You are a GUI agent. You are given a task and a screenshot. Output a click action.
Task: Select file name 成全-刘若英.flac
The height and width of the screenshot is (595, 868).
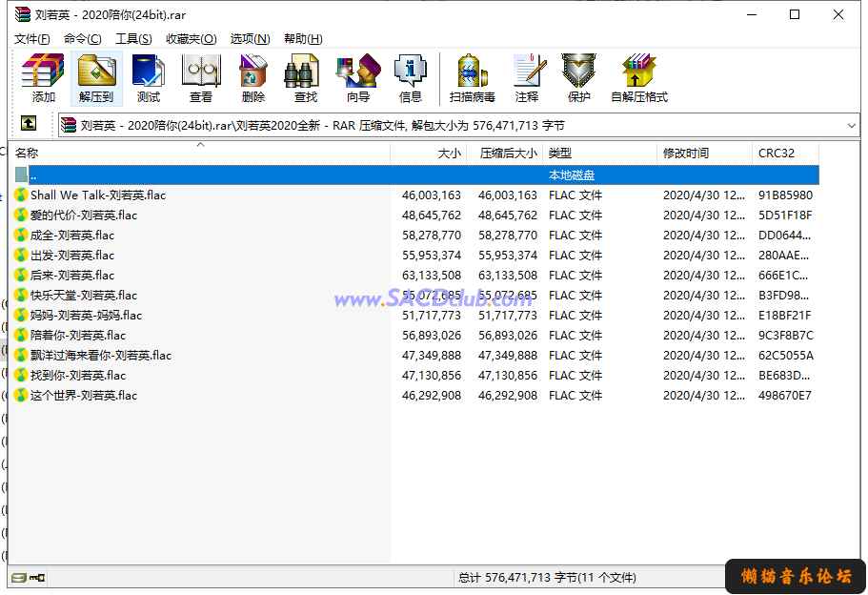(72, 235)
